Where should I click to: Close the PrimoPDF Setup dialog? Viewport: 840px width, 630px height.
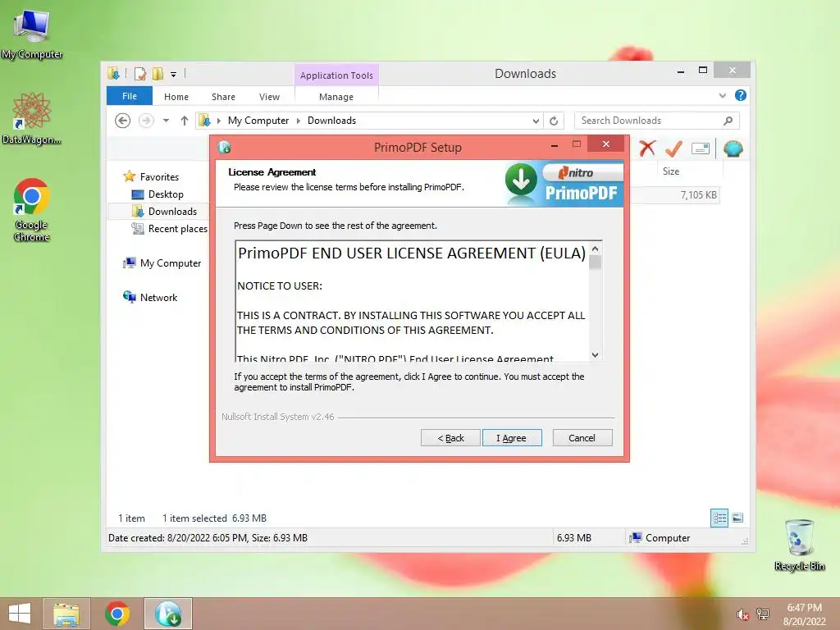pos(606,144)
